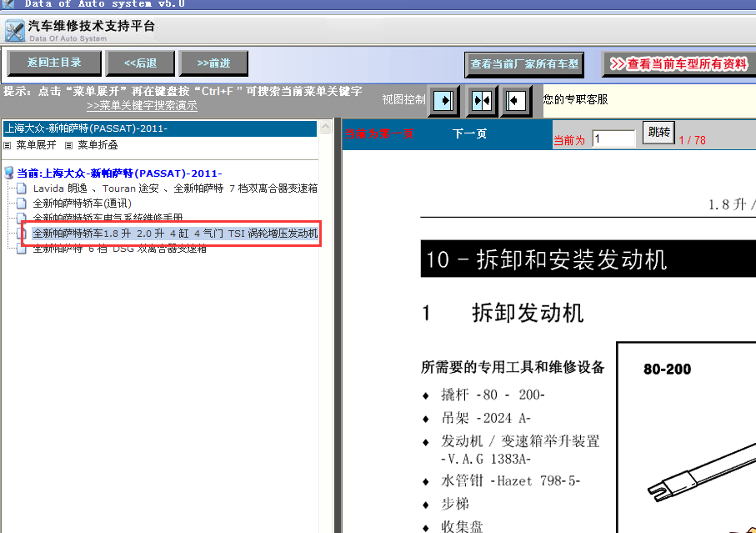Select 全新帕萨特轿车电气系统维修手册 entry
The width and height of the screenshot is (756, 533).
coord(108,218)
